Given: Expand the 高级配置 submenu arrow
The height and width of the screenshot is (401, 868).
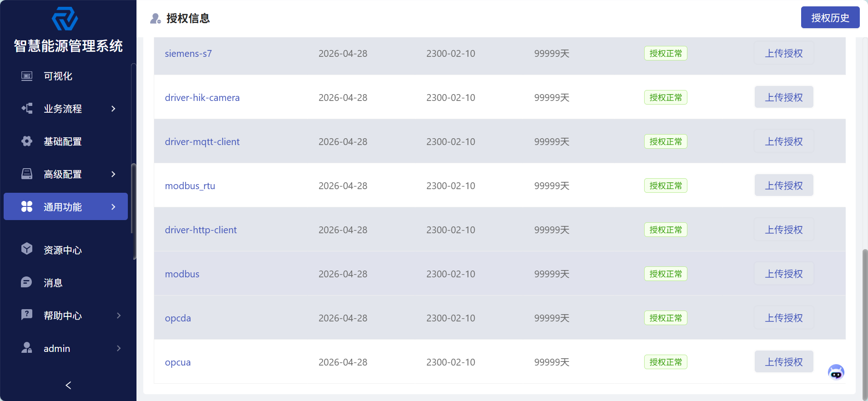Looking at the screenshot, I should pos(113,174).
